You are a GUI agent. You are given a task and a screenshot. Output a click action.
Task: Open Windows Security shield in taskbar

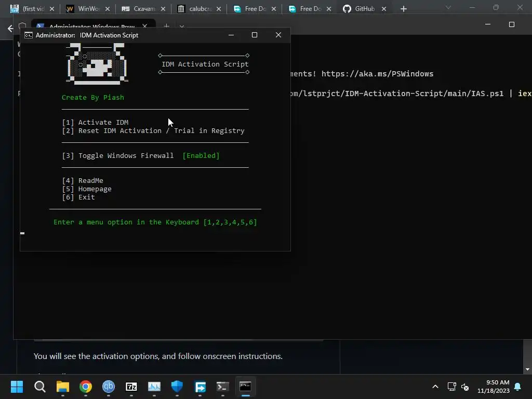coord(177,387)
